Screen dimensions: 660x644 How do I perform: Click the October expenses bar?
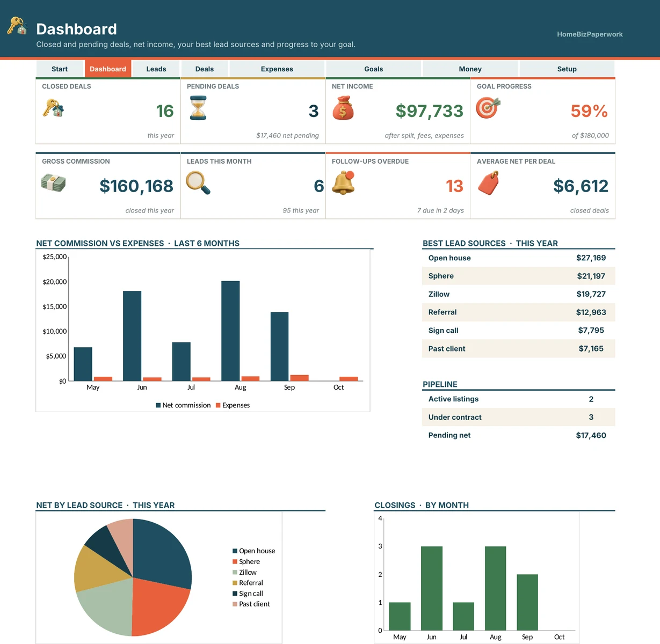click(x=349, y=379)
